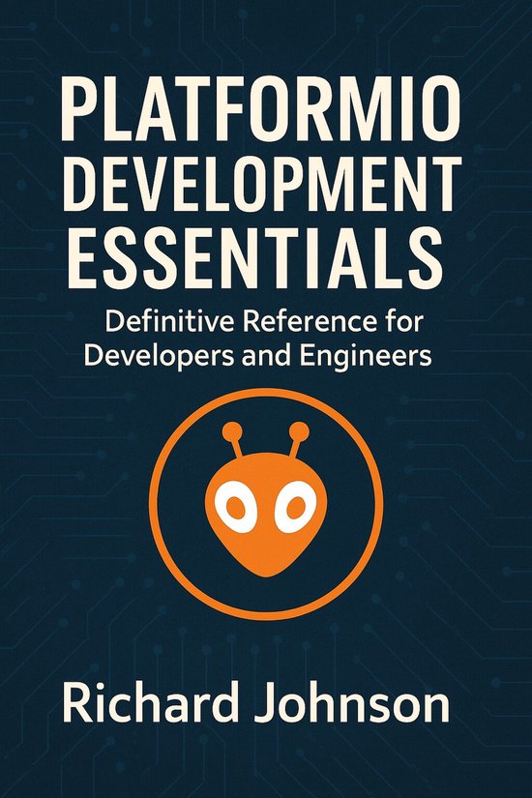This screenshot has height=798, width=532.
Task: Click the author name Richard Johnson
Action: (256, 702)
